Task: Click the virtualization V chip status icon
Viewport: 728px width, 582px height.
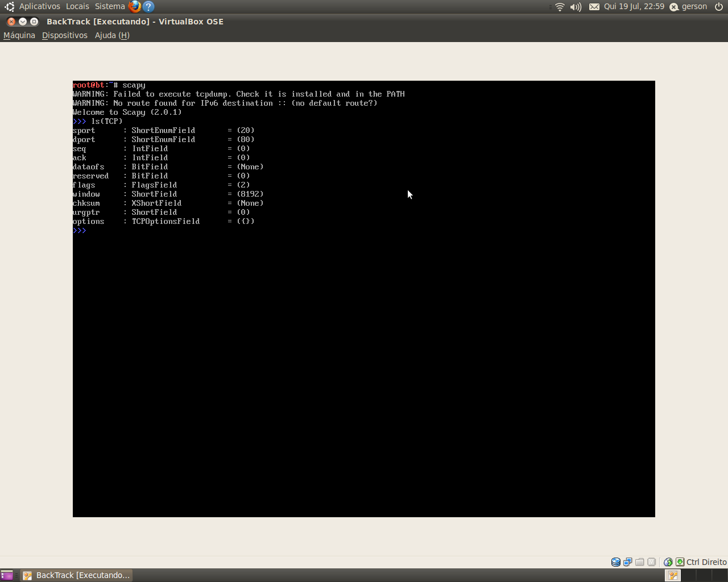Action: tap(651, 562)
